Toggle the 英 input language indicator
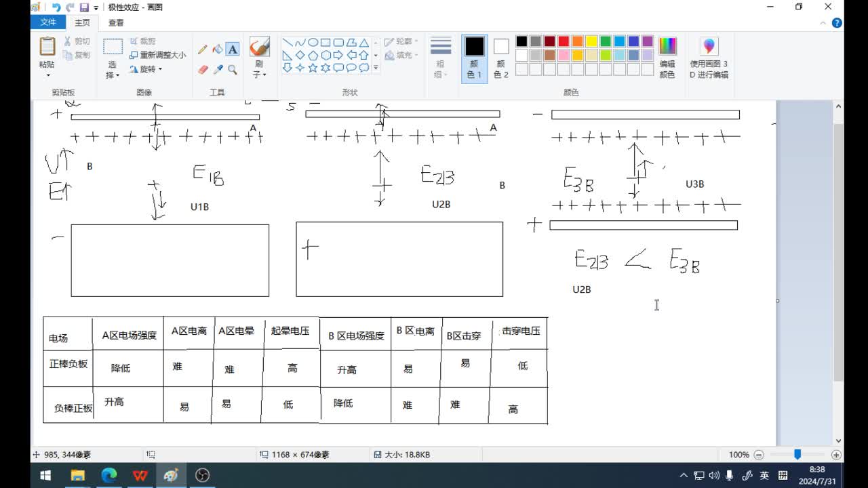The width and height of the screenshot is (868, 488). [764, 476]
